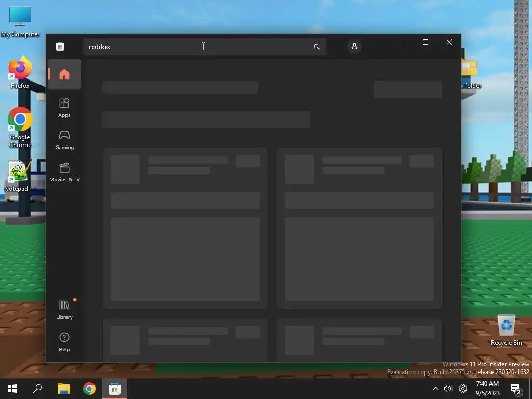Viewport: 532px width, 399px height.
Task: Close the Microsoft Store window
Action: click(449, 42)
